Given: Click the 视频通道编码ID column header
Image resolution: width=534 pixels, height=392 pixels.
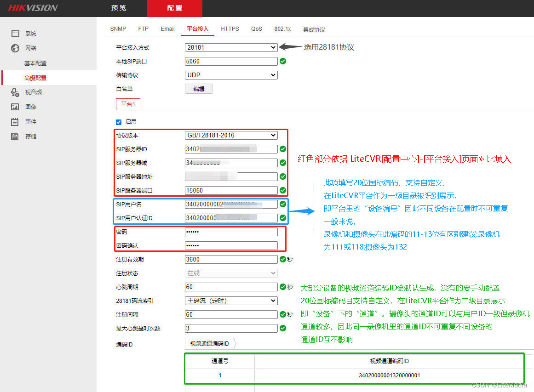Looking at the screenshot, I should pyautogui.click(x=389, y=361).
